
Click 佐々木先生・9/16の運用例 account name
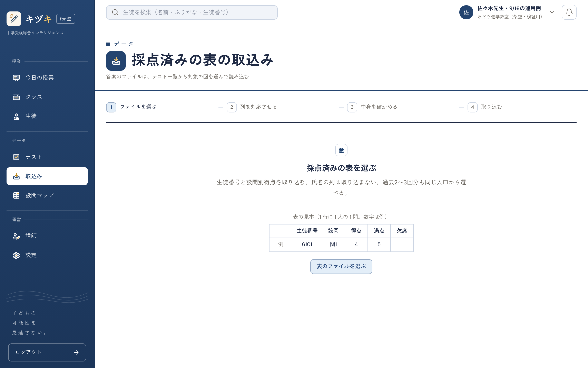coord(509,8)
